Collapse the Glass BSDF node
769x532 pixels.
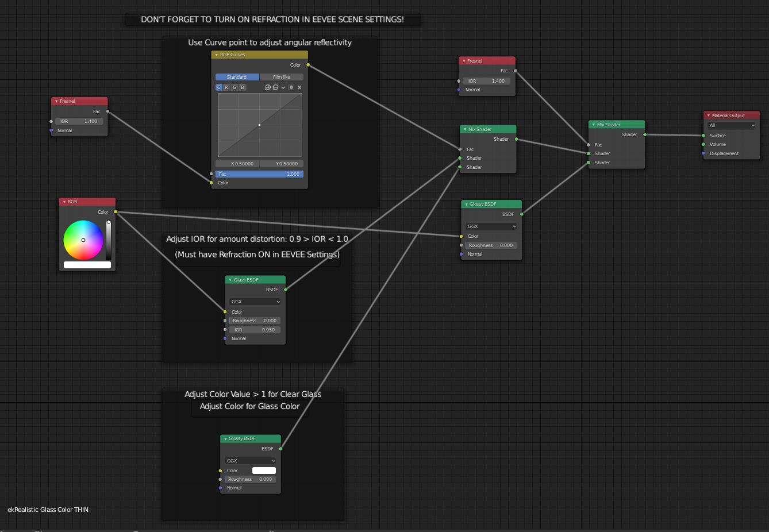coord(230,280)
